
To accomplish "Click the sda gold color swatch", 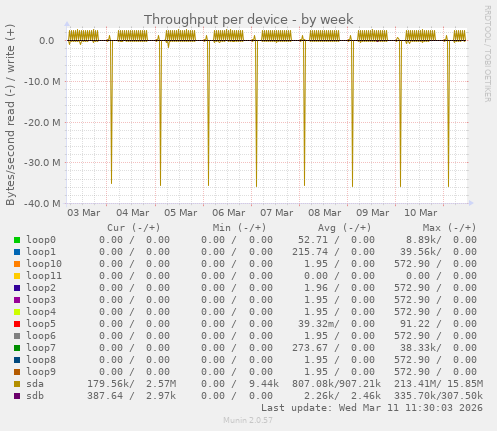I will click(17, 384).
